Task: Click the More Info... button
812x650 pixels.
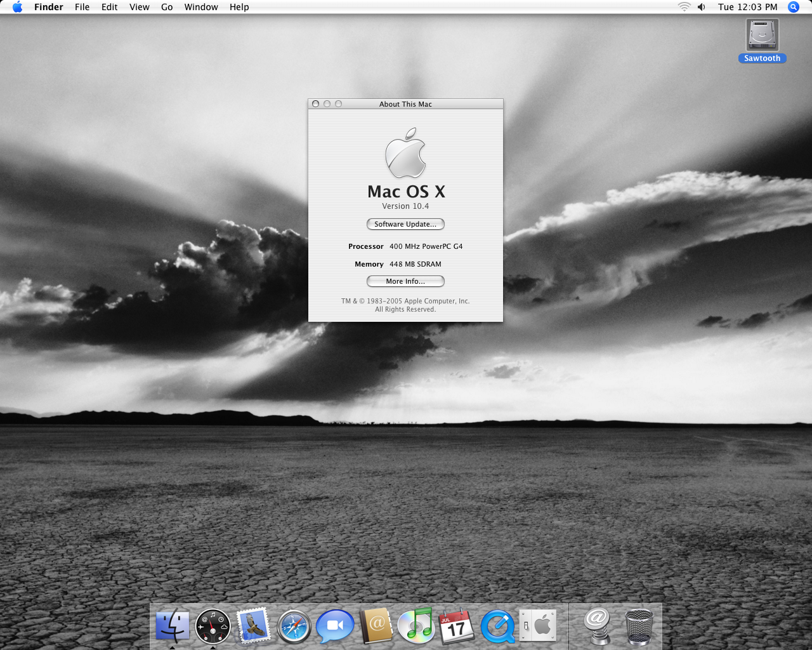Action: click(405, 281)
